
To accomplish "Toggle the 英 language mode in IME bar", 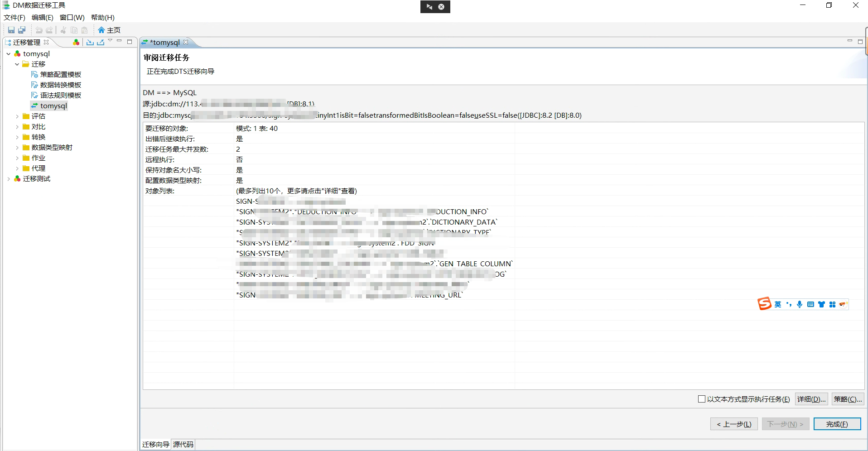I will pyautogui.click(x=778, y=304).
